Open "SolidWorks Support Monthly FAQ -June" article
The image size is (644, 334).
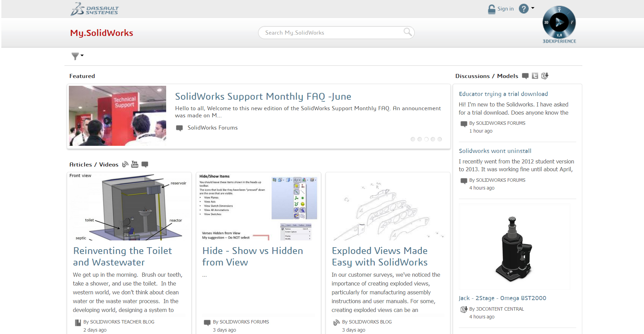(x=263, y=97)
